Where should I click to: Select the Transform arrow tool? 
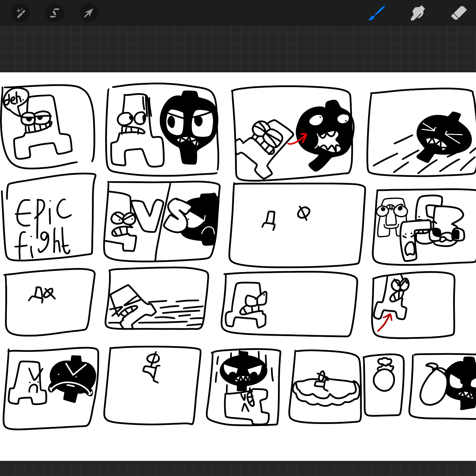pyautogui.click(x=88, y=13)
